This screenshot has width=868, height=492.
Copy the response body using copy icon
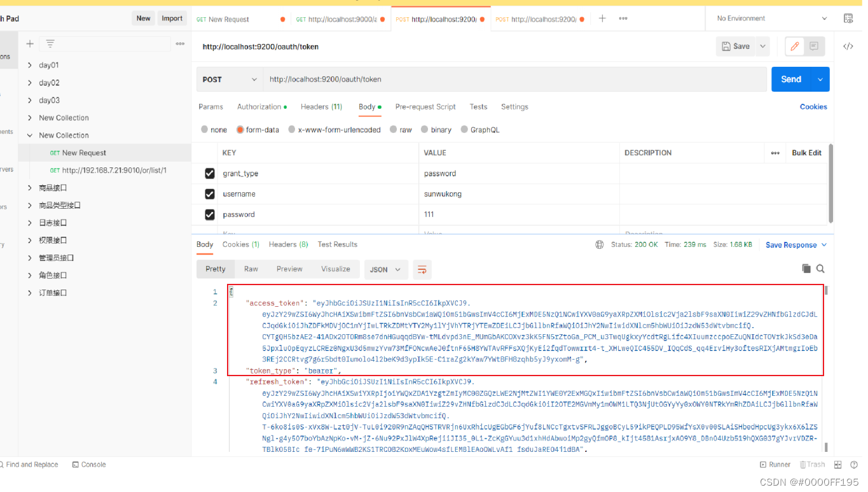click(806, 269)
